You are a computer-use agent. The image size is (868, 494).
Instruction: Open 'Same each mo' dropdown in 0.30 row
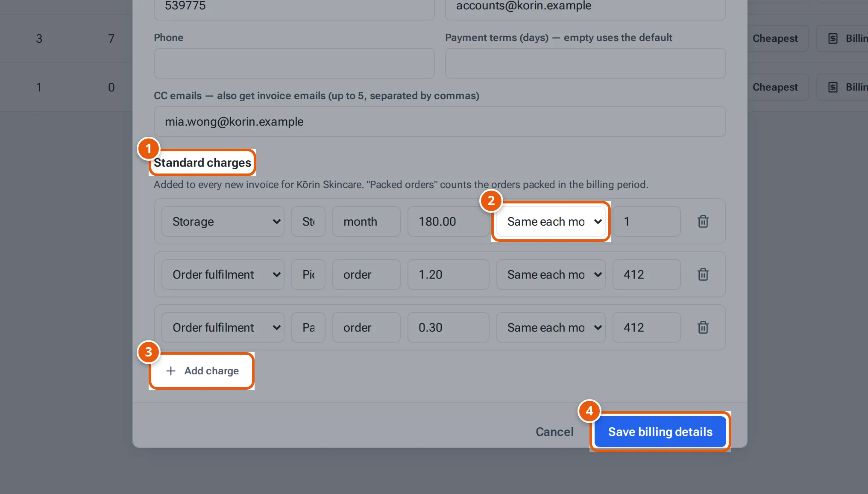[x=551, y=327]
